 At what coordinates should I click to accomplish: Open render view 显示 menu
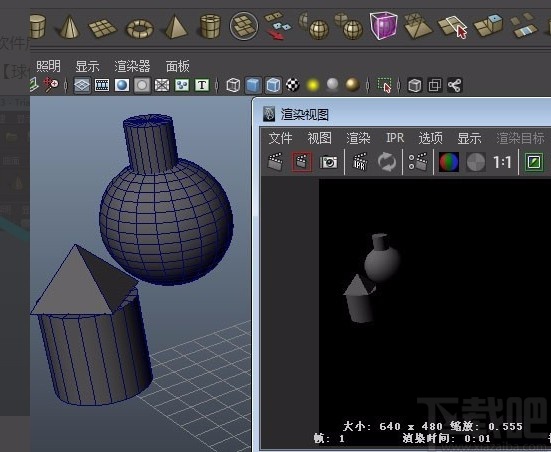(469, 138)
